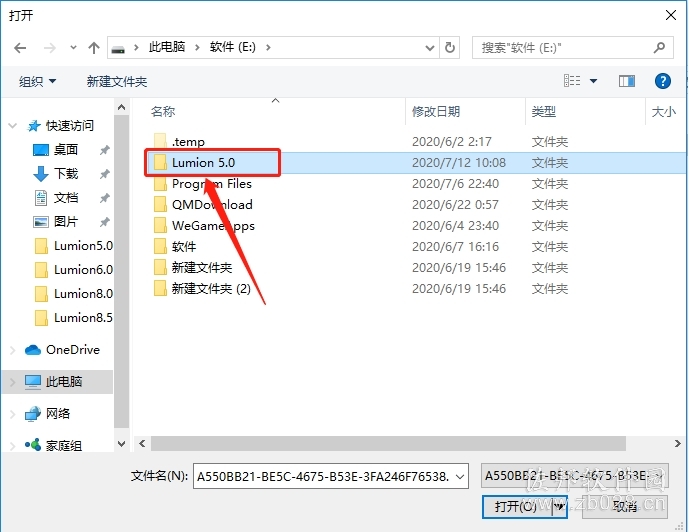Open view options dropdown arrow

pos(593,81)
